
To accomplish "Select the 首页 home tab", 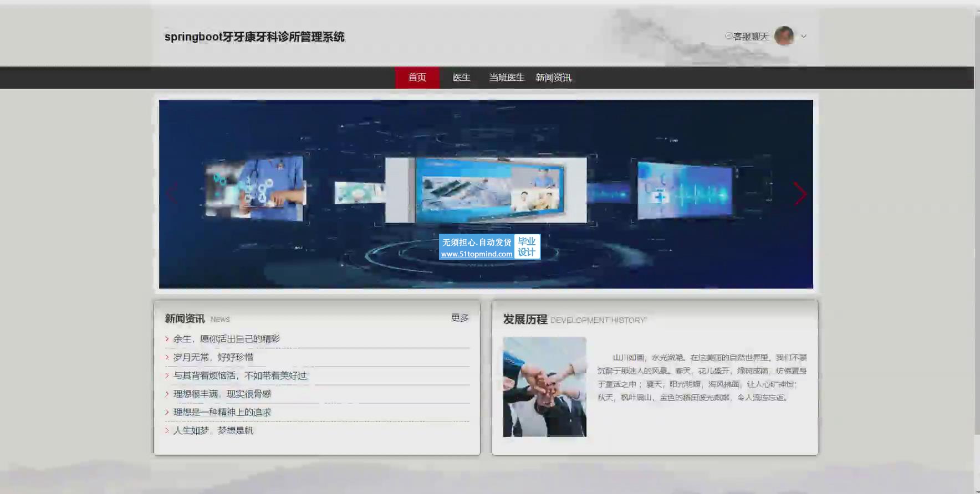I will [417, 78].
